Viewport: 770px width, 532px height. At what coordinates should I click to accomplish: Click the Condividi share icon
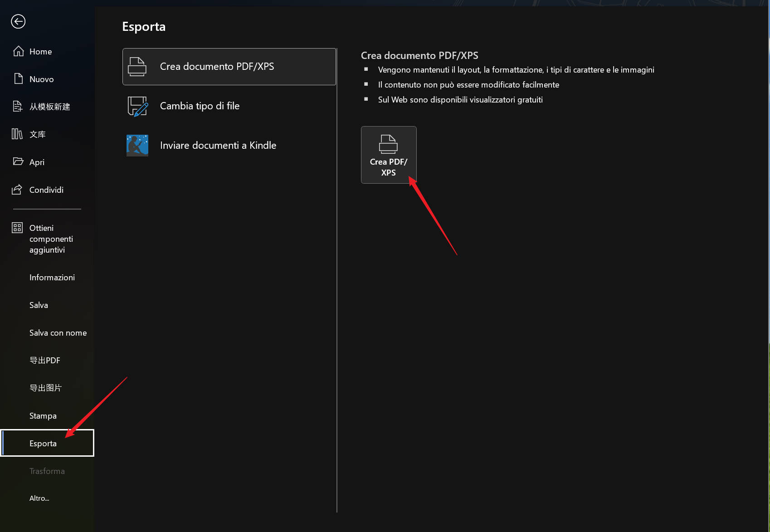[x=17, y=190]
